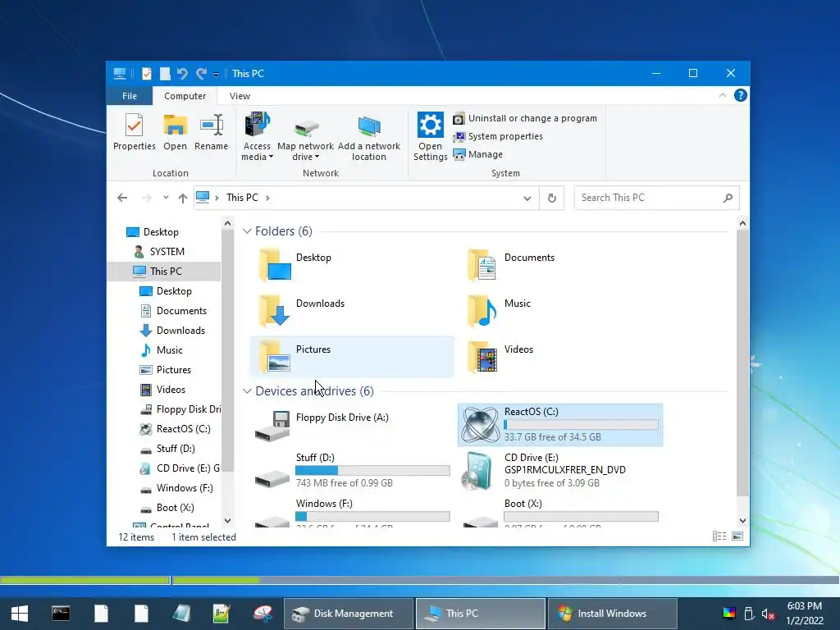Open the Access media dropdown
840x630 pixels.
click(x=257, y=137)
